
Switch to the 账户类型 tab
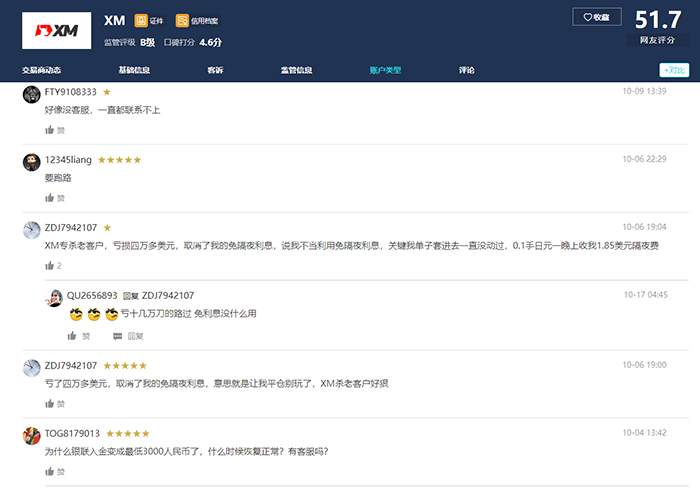click(x=385, y=70)
